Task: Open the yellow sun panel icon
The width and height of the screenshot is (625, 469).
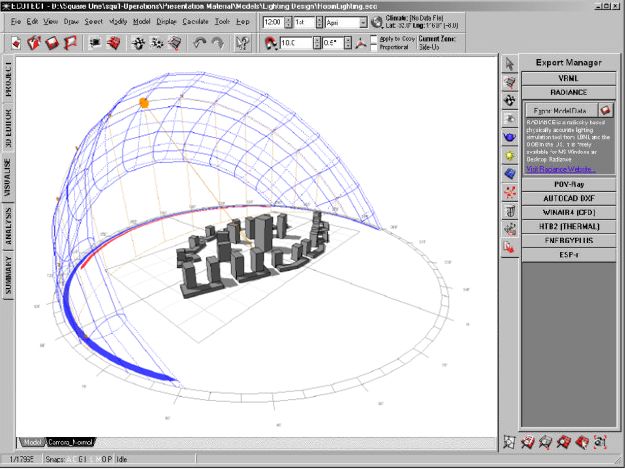Action: pyautogui.click(x=510, y=155)
